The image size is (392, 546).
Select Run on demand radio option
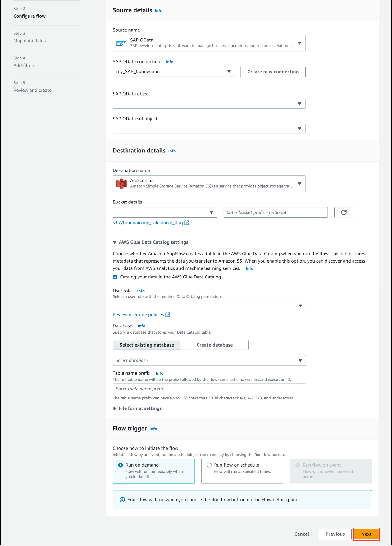click(121, 465)
